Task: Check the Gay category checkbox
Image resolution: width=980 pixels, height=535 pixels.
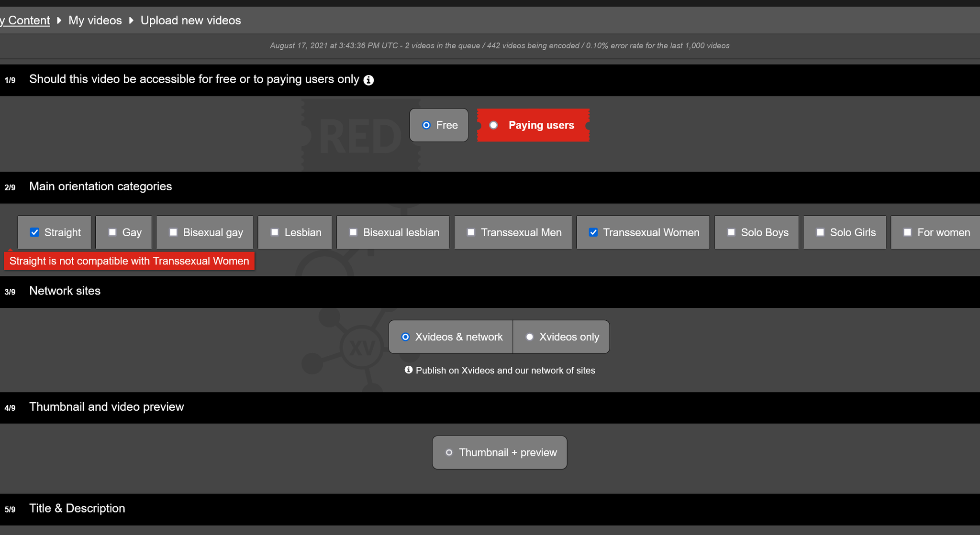Action: click(112, 232)
